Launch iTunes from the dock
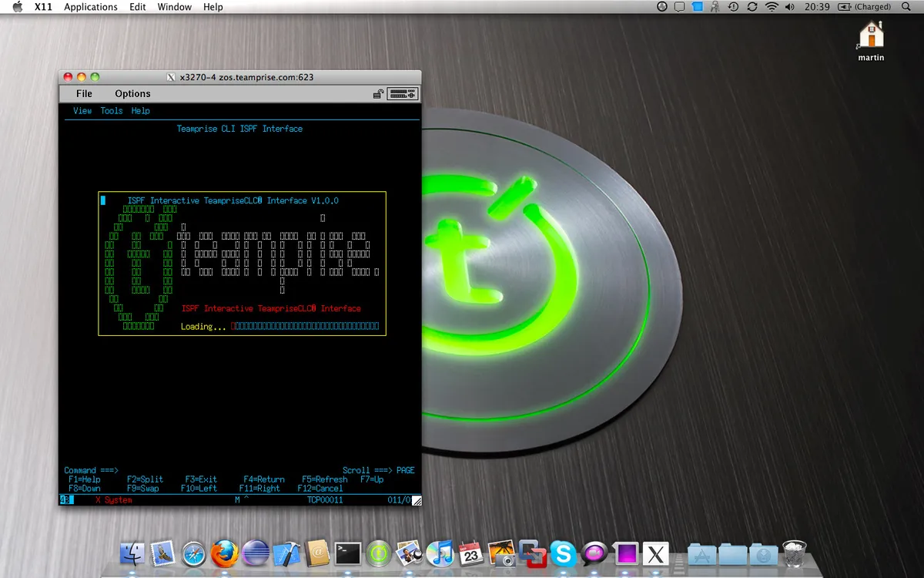 point(440,553)
